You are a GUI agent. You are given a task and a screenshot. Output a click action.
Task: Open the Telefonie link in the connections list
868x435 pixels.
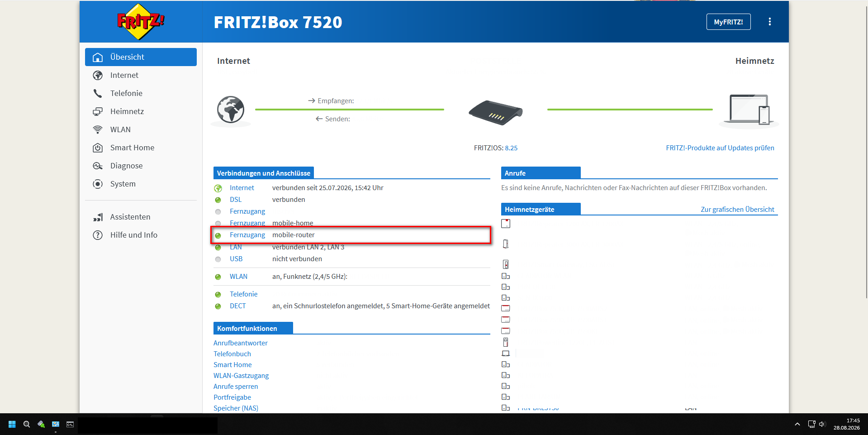243,294
